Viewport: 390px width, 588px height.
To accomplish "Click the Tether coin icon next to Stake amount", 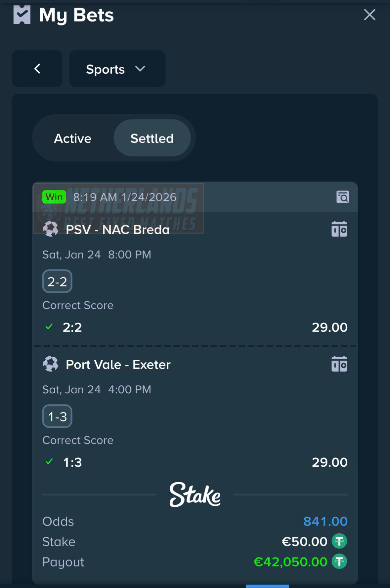I will [x=339, y=541].
